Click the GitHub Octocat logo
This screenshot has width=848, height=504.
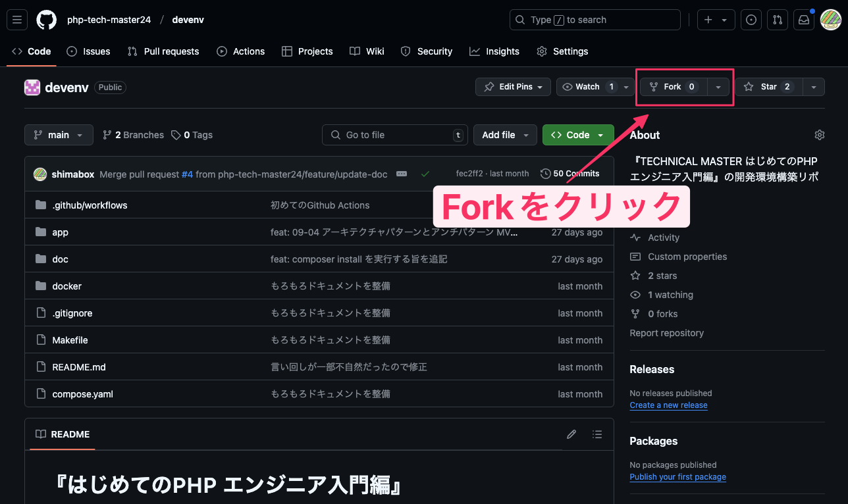46,20
